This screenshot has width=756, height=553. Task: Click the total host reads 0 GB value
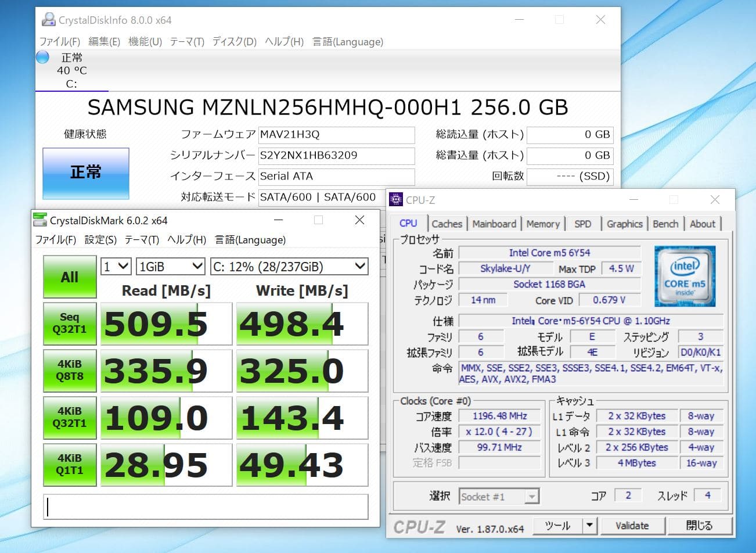[570, 135]
